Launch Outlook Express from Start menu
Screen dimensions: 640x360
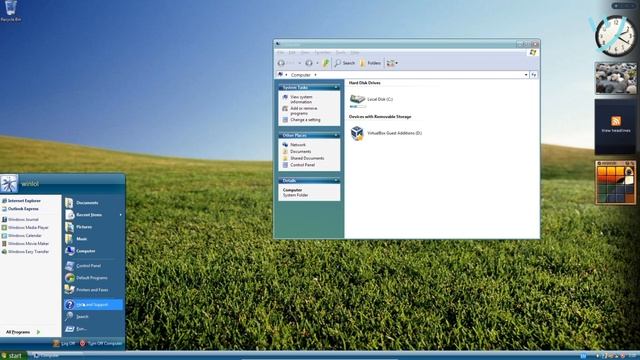(x=20, y=209)
